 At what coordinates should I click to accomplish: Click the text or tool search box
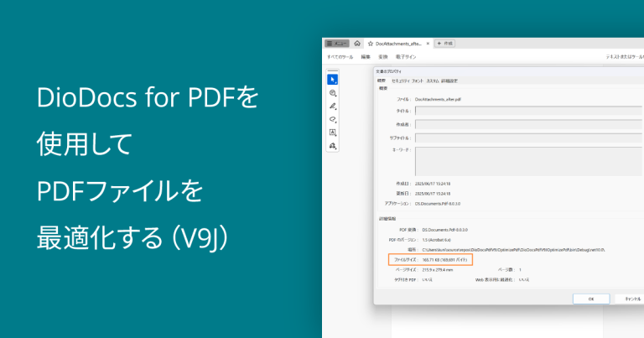625,57
